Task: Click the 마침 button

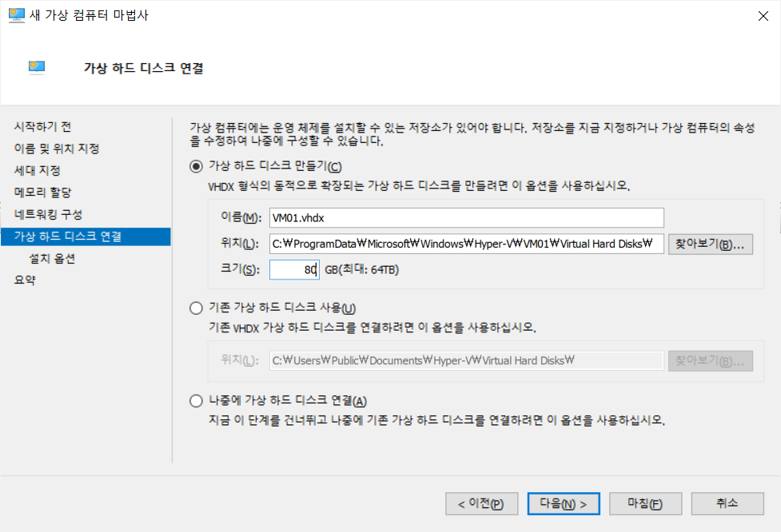Action: click(645, 504)
